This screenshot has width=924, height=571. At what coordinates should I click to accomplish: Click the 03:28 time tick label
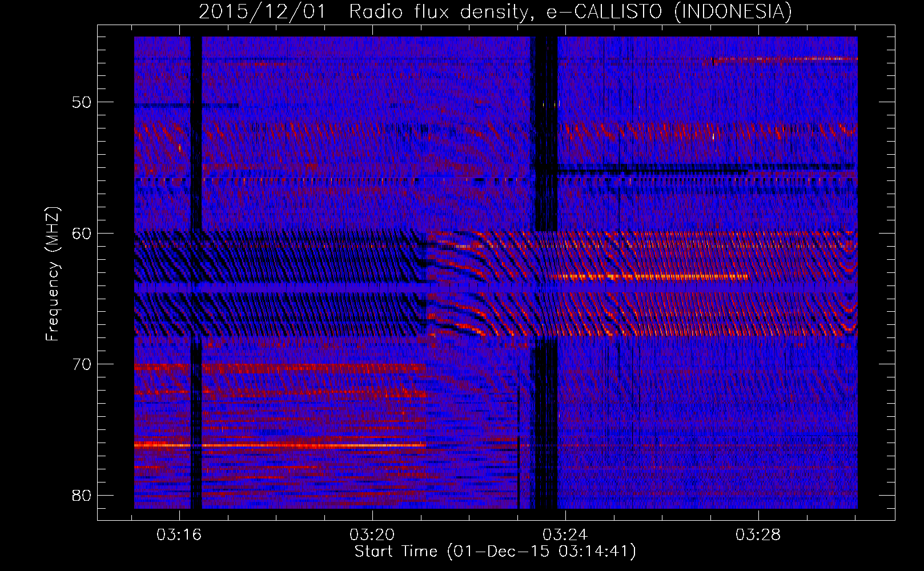[758, 535]
